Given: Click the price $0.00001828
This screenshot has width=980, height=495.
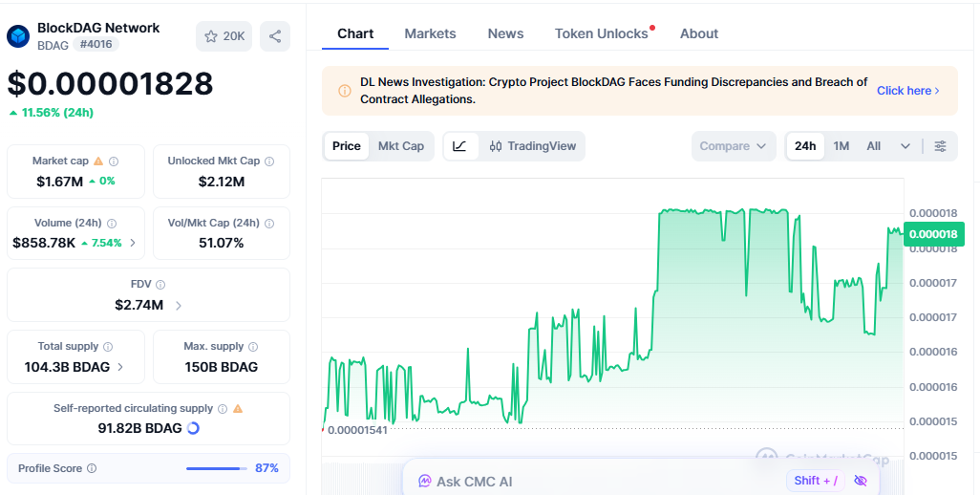Looking at the screenshot, I should (x=110, y=84).
